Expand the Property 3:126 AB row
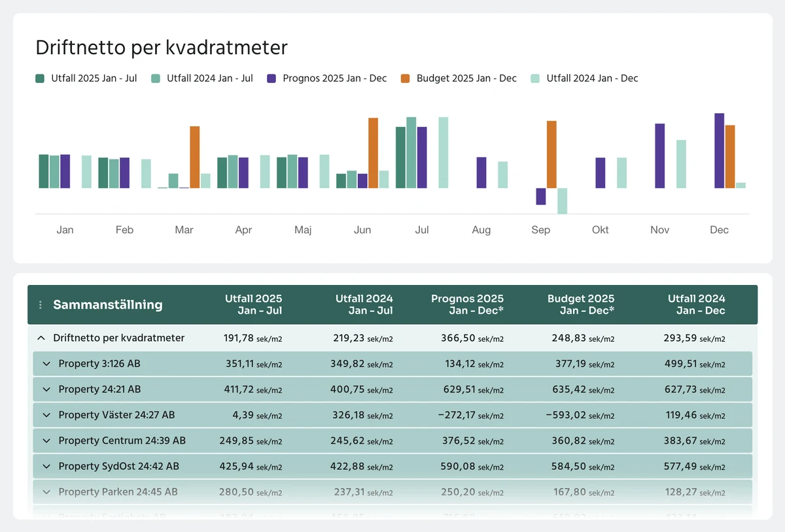 tap(46, 363)
